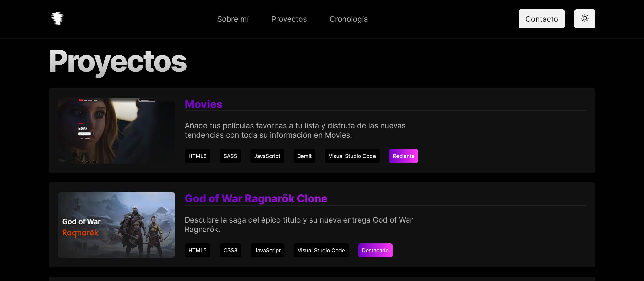This screenshot has height=281, width=644.
Task: Open Cronología from the navbar
Action: [348, 19]
